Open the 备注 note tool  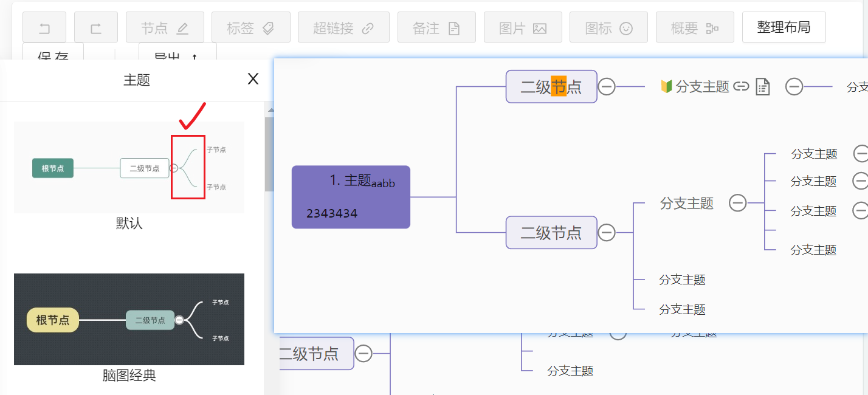[436, 27]
